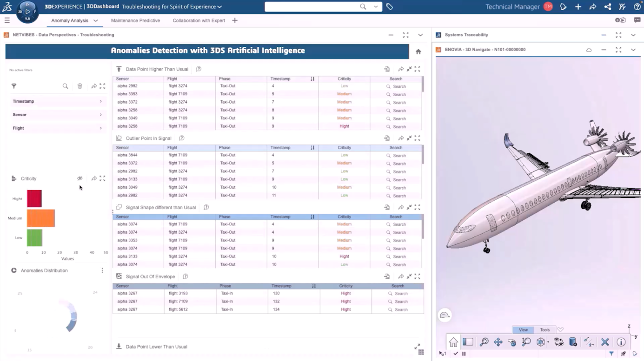This screenshot has height=361, width=644.
Task: Click Search link for alpha 3267 flight 3193
Action: pos(398,294)
